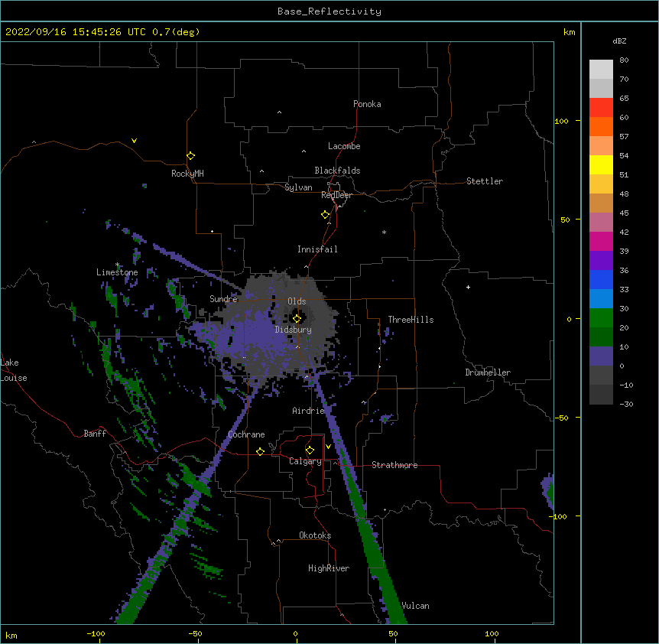The height and width of the screenshot is (644, 659).
Task: Click the yellow v marker northwest of RockyMH
Action: tap(134, 141)
